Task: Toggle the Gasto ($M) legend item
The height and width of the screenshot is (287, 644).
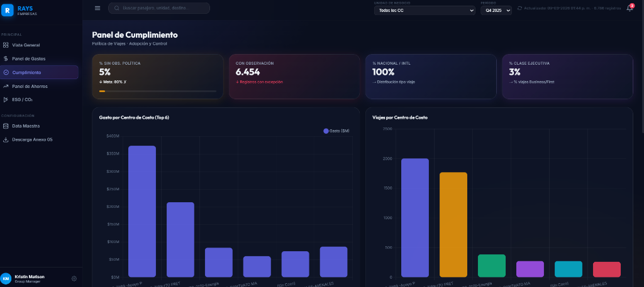Action: pos(336,131)
